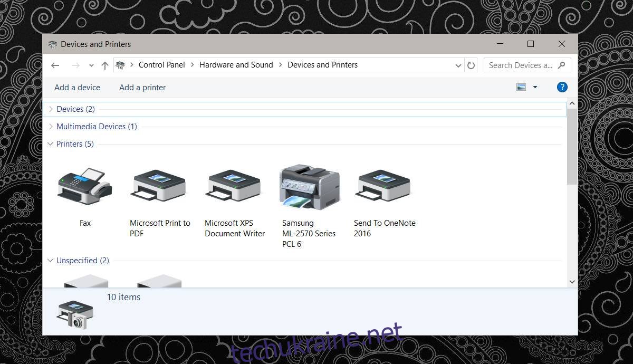Select the Microsoft XPS Document Writer icon
The width and height of the screenshot is (633, 364).
[234, 186]
